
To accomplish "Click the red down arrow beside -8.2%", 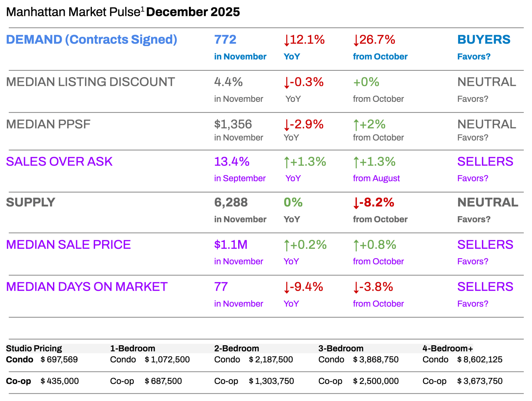I will 356,203.
